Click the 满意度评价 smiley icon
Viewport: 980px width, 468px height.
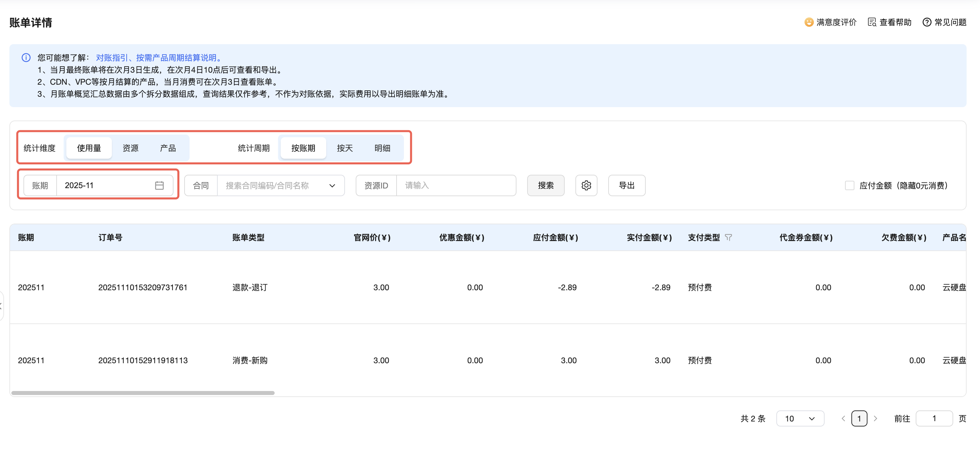(809, 22)
